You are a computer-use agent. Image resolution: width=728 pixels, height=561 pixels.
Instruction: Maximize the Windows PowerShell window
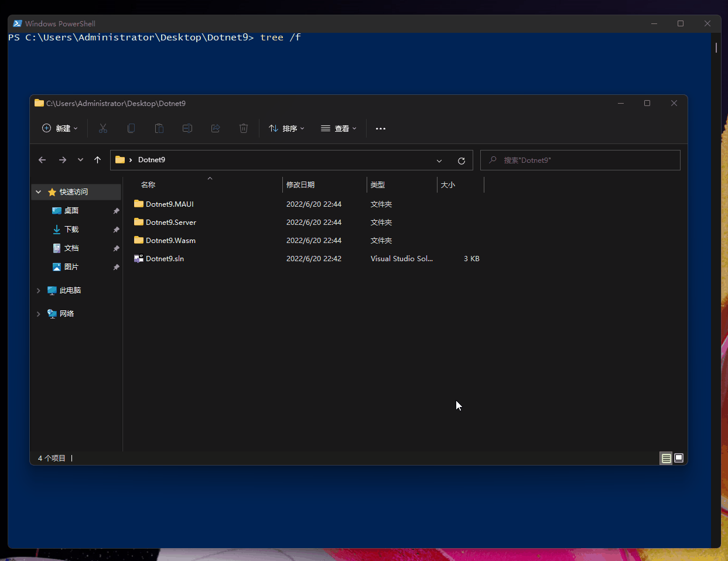point(681,23)
